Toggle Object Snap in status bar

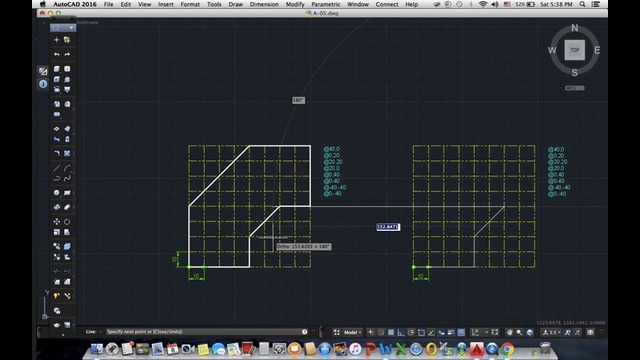[421, 332]
